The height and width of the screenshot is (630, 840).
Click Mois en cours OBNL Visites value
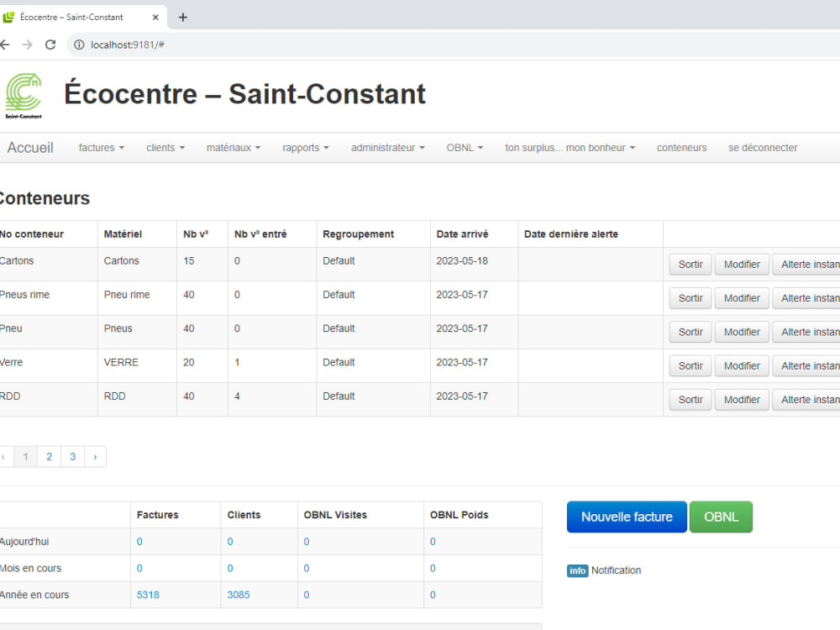coord(307,568)
